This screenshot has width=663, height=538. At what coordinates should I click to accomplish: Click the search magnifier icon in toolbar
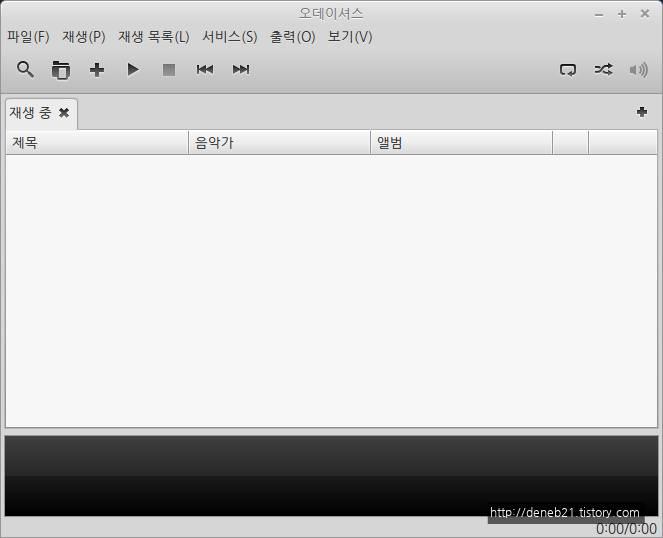pos(25,69)
